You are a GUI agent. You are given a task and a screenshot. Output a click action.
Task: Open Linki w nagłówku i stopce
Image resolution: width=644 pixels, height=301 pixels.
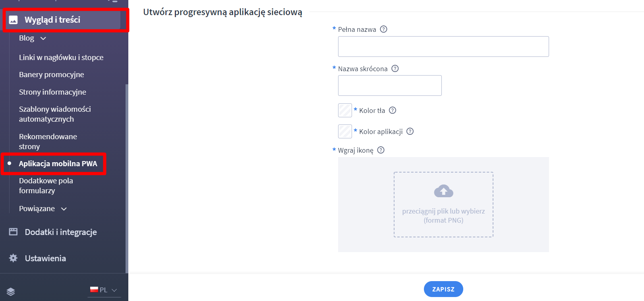(x=61, y=57)
